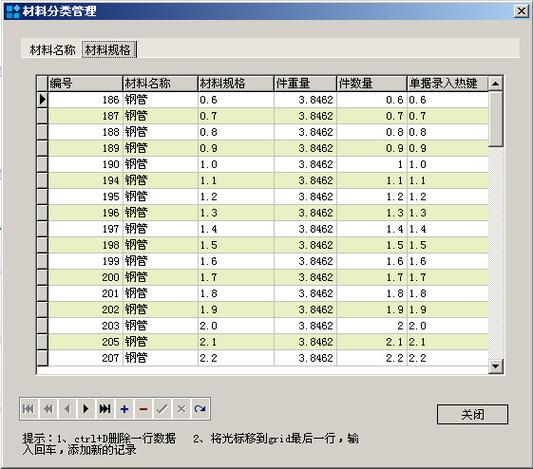The width and height of the screenshot is (533, 469).
Task: Click the 件重量 column header
Action: (x=305, y=83)
